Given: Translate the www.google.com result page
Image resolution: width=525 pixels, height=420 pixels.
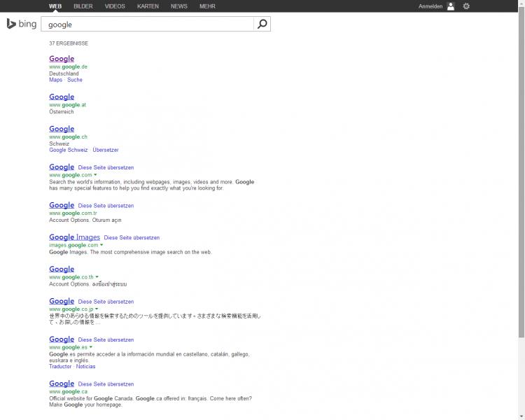Looking at the screenshot, I should pyautogui.click(x=106, y=167).
